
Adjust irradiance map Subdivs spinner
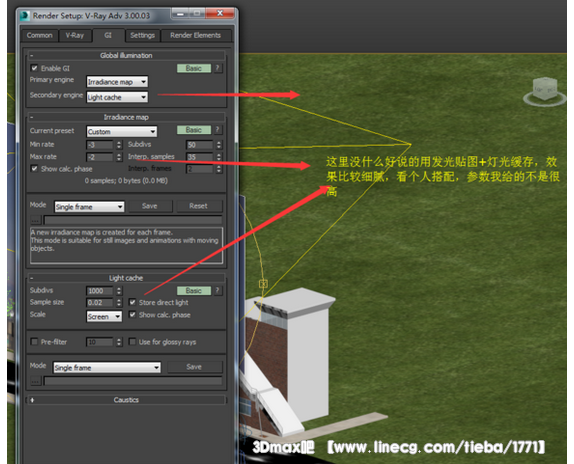click(x=219, y=145)
